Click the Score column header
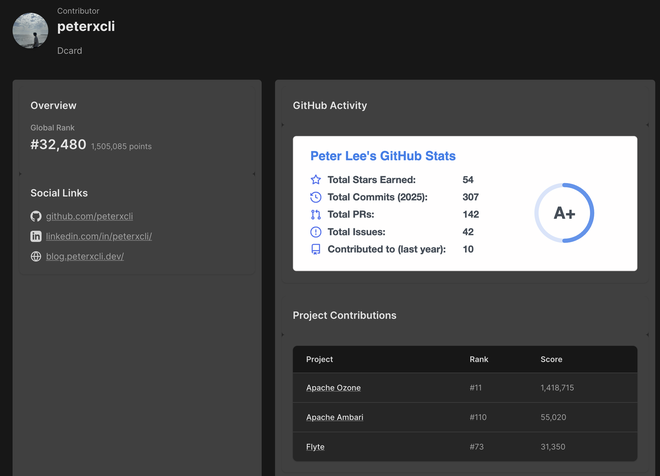The width and height of the screenshot is (660, 476). (551, 359)
